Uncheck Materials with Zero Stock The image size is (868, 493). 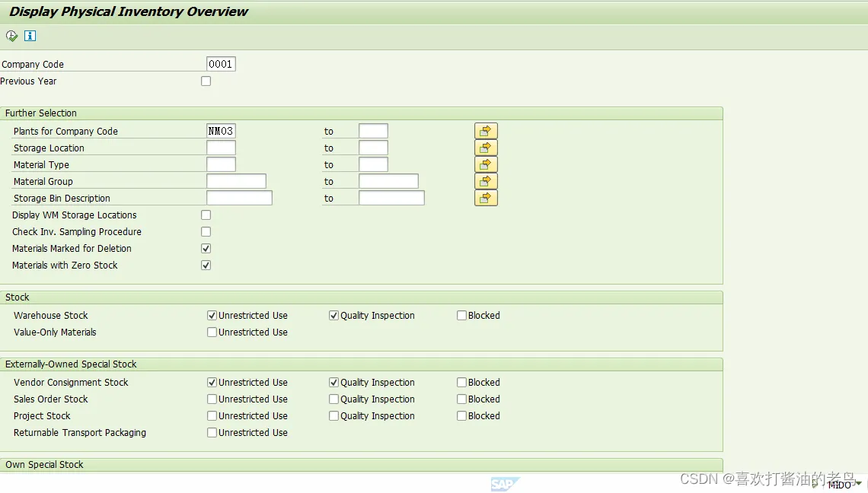pyautogui.click(x=206, y=265)
